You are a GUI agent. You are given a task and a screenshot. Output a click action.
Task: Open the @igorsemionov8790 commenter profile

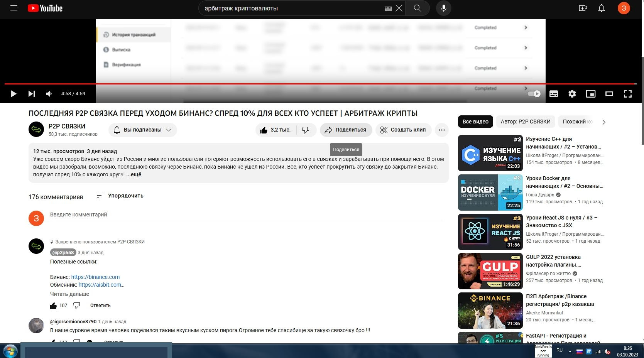73,321
